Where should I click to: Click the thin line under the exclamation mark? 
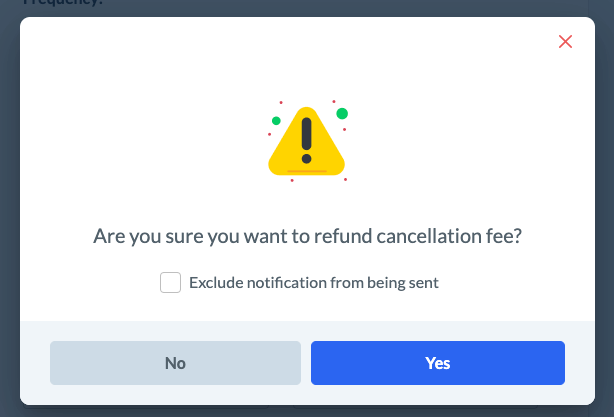pos(306,172)
